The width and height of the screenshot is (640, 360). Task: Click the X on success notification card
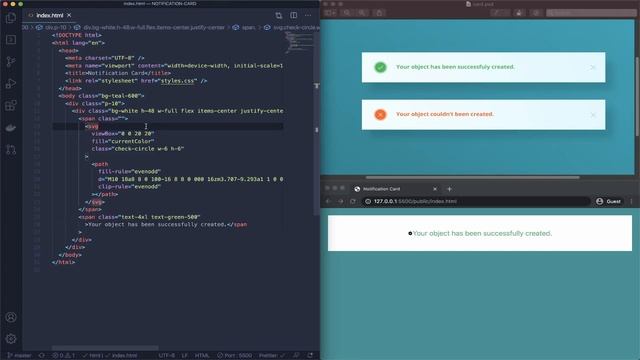point(593,67)
